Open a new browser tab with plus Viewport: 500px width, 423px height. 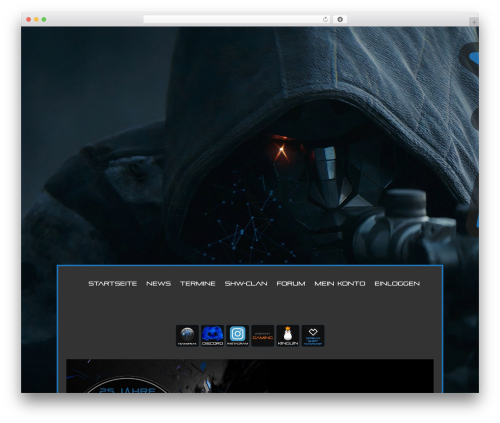click(474, 22)
